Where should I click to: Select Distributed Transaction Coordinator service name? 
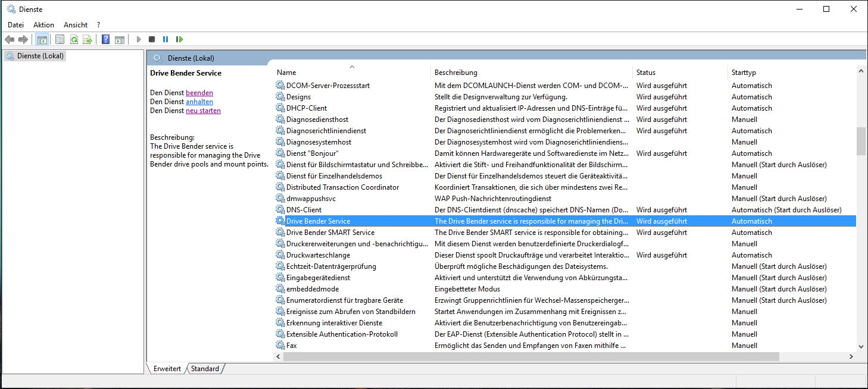coord(342,187)
